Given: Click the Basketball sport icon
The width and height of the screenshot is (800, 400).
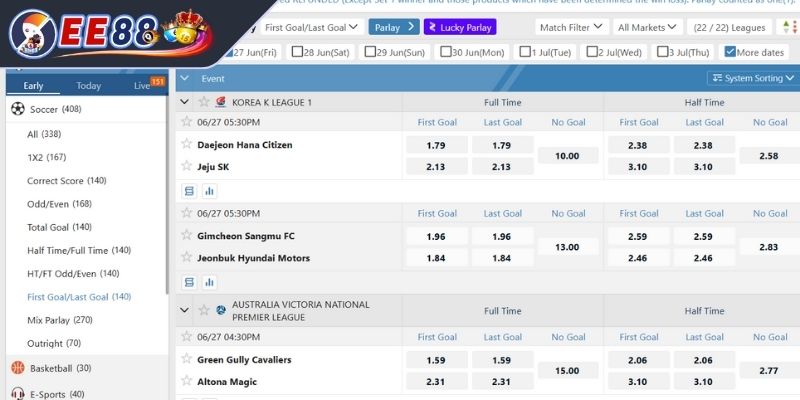Looking at the screenshot, I should [18, 368].
